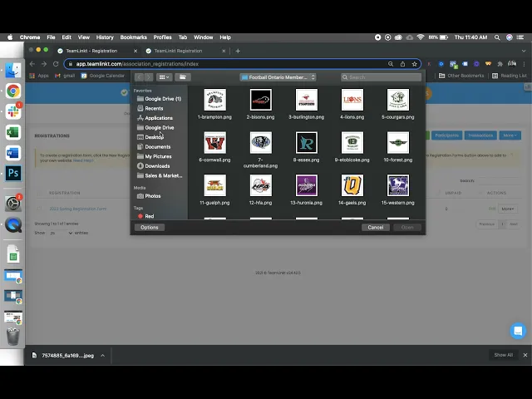Select the 14-gaels.png file icon

(x=352, y=185)
